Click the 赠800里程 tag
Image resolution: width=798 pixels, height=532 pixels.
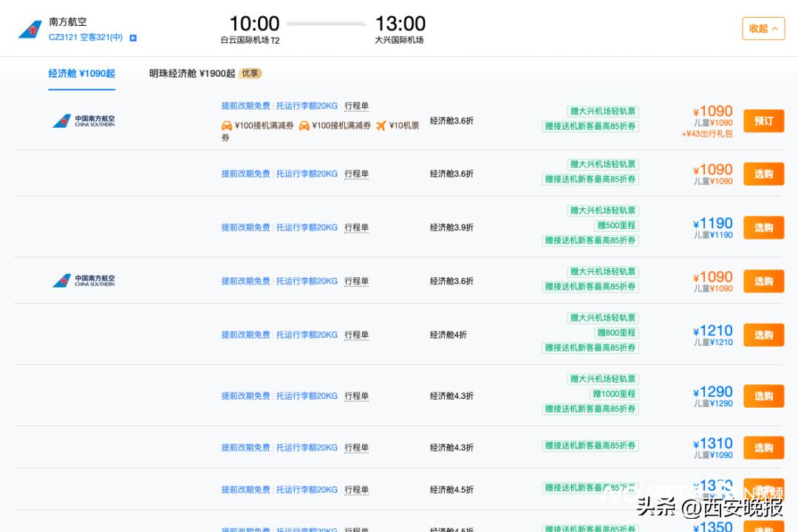click(616, 333)
